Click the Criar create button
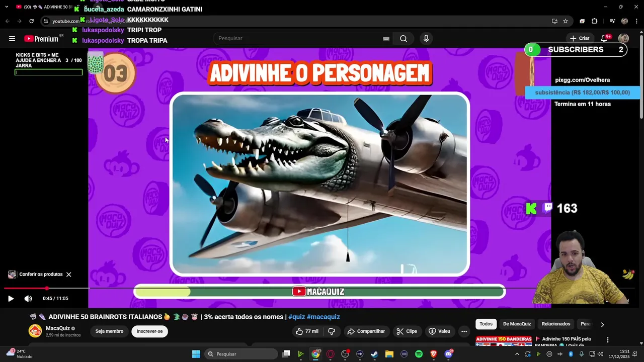The image size is (644, 362). tap(579, 38)
